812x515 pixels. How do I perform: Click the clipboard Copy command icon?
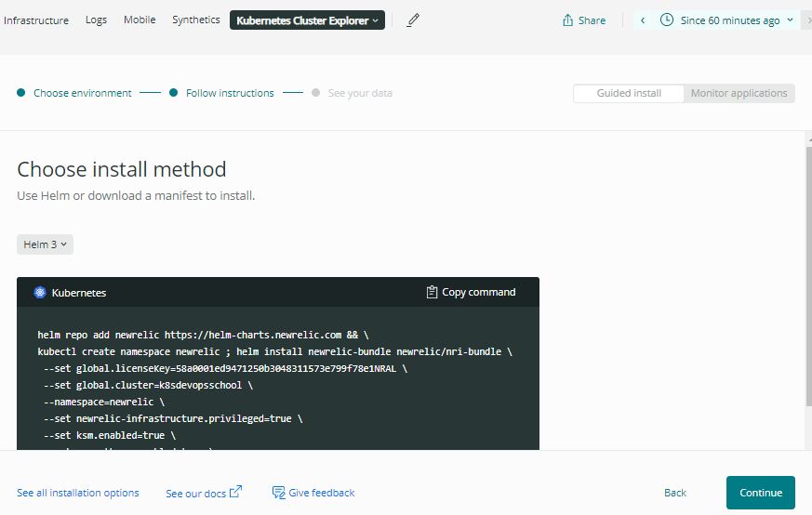[432, 292]
